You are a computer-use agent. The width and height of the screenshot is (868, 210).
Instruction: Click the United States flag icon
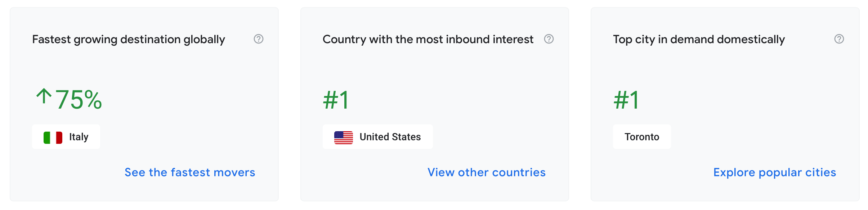point(344,137)
